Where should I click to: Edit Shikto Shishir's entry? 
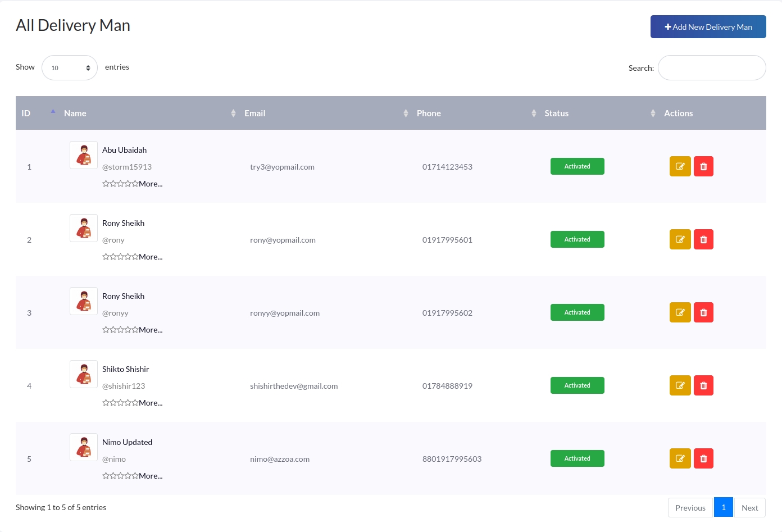tap(680, 385)
